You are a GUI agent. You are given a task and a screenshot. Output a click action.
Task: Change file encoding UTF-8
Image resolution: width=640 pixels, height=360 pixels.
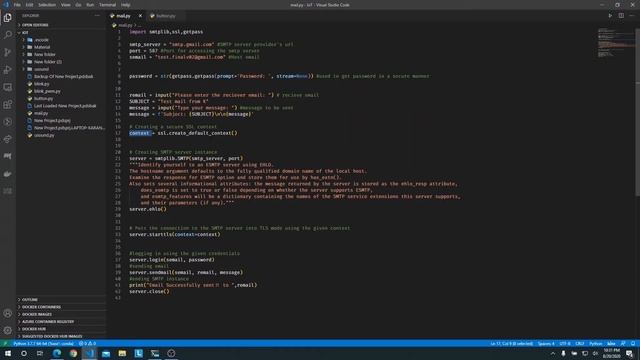point(565,344)
